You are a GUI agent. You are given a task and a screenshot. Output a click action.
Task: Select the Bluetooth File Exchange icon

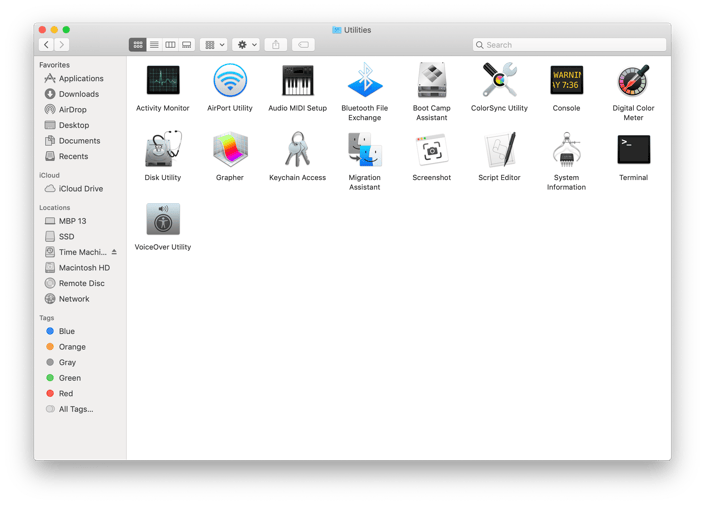click(x=365, y=80)
